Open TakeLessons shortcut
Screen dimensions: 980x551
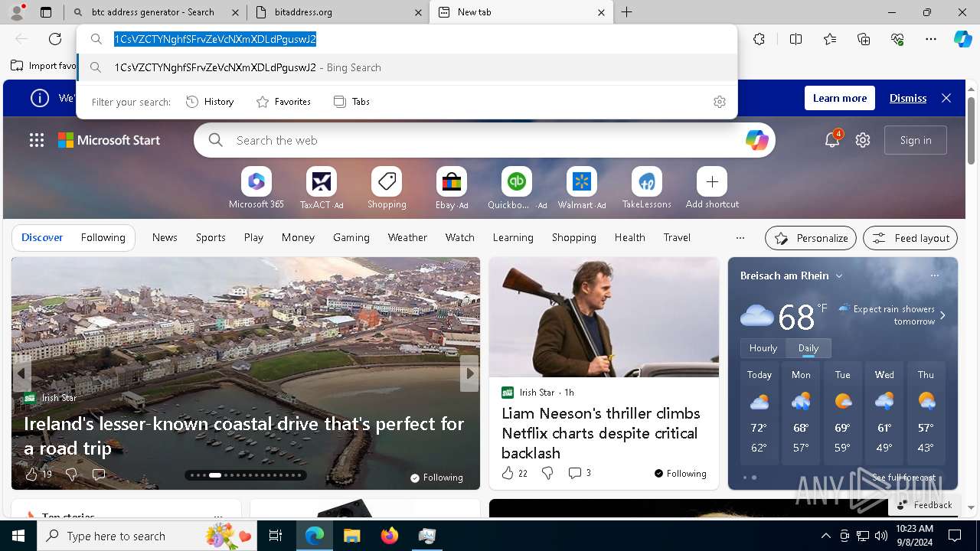coord(647,188)
